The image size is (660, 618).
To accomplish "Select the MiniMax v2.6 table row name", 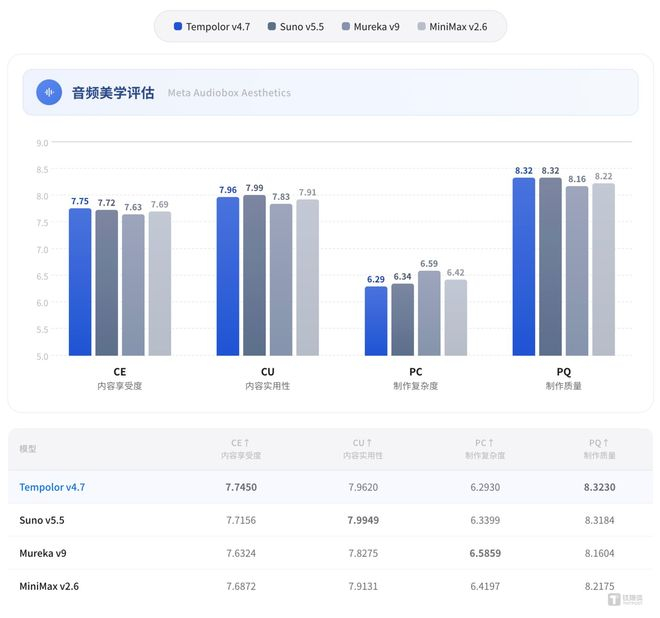I will click(x=49, y=586).
